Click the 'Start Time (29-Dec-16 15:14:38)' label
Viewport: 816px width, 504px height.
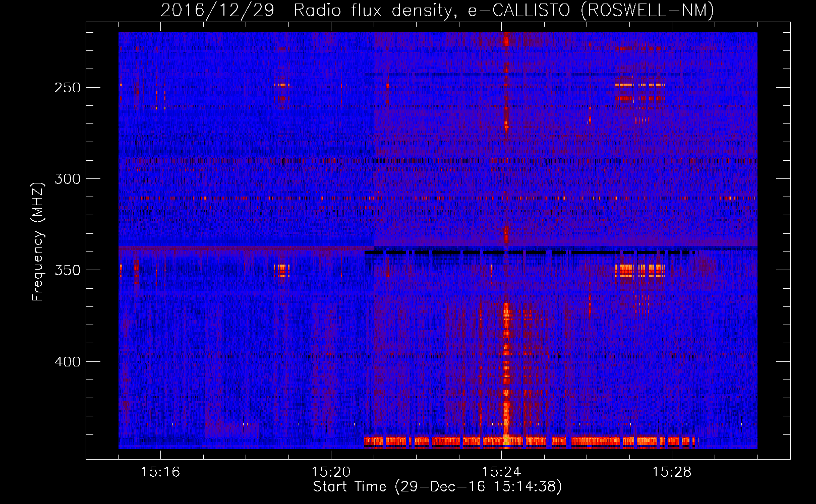tap(437, 487)
